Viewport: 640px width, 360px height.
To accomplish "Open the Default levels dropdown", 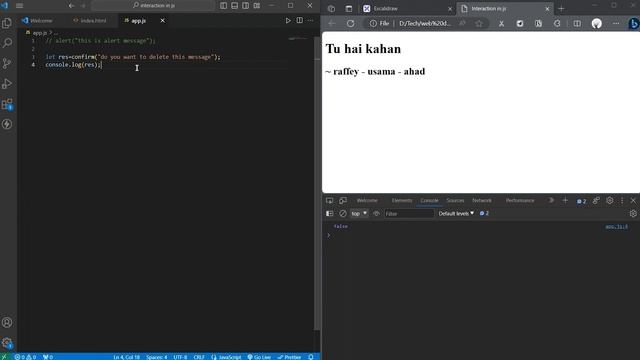I will pos(456,213).
